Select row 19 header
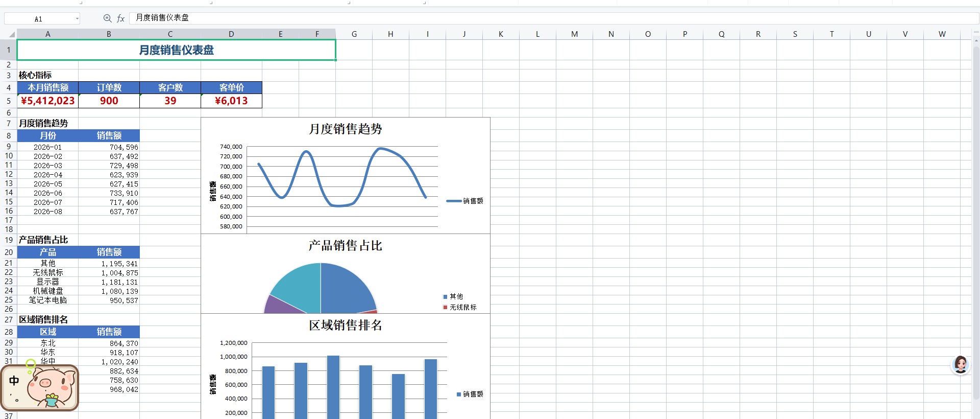Image resolution: width=980 pixels, height=419 pixels. pyautogui.click(x=9, y=240)
